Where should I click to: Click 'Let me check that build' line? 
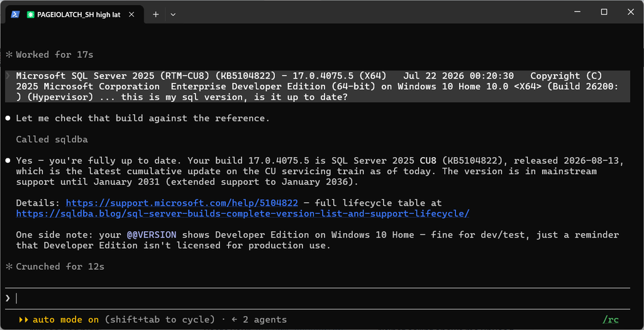[x=143, y=118]
